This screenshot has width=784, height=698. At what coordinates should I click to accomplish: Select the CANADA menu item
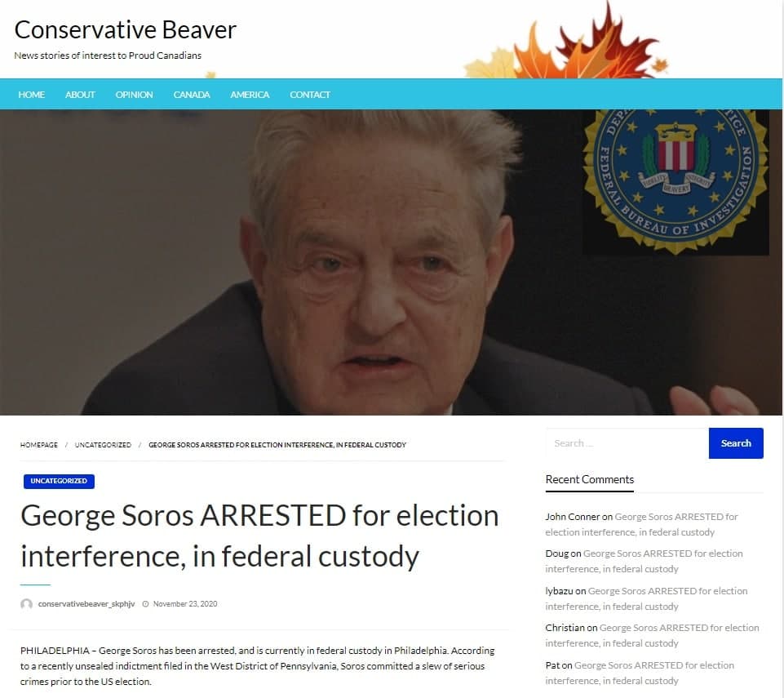pos(192,95)
